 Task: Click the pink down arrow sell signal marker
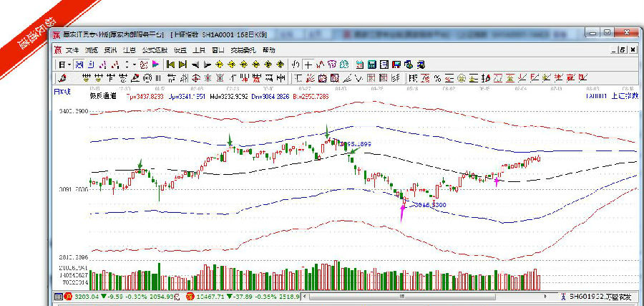403,212
